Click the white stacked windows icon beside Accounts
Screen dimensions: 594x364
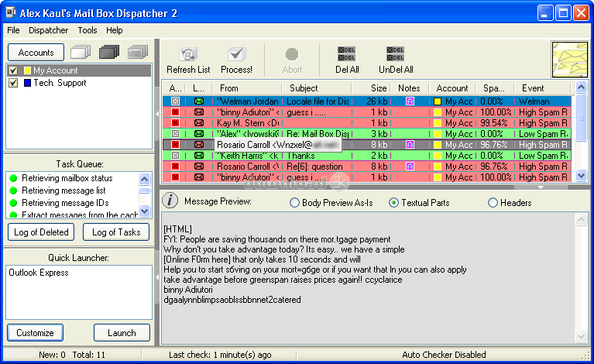pos(80,53)
